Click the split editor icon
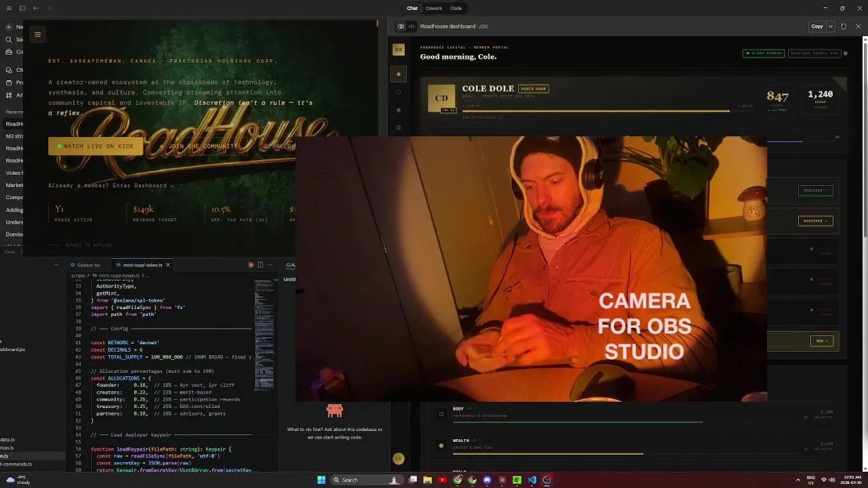 coord(260,265)
